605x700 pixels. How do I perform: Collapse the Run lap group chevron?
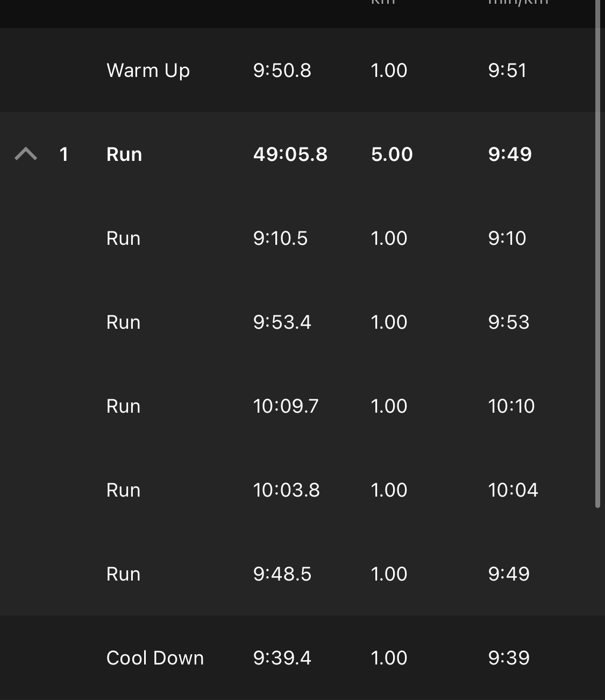26,154
